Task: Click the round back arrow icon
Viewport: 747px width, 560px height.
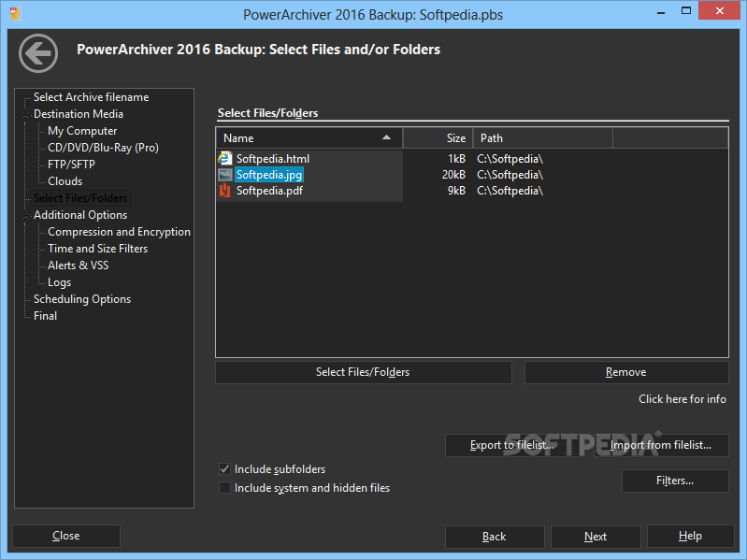Action: [38, 53]
